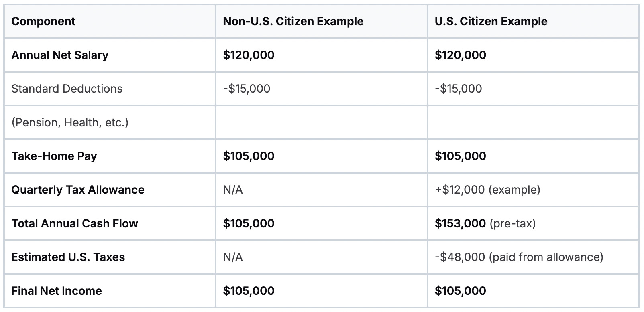Click the Take-Home Pay row label
This screenshot has height=312, width=644.
(54, 156)
